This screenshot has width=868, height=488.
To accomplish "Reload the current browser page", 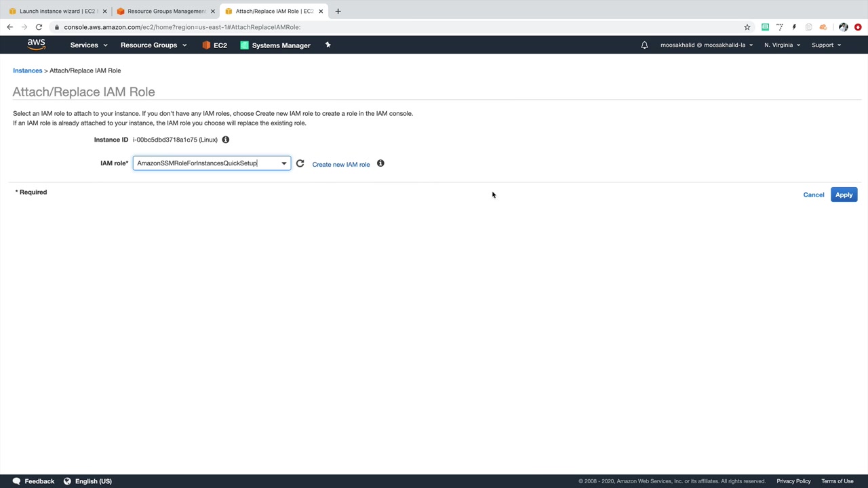I will 39,27.
